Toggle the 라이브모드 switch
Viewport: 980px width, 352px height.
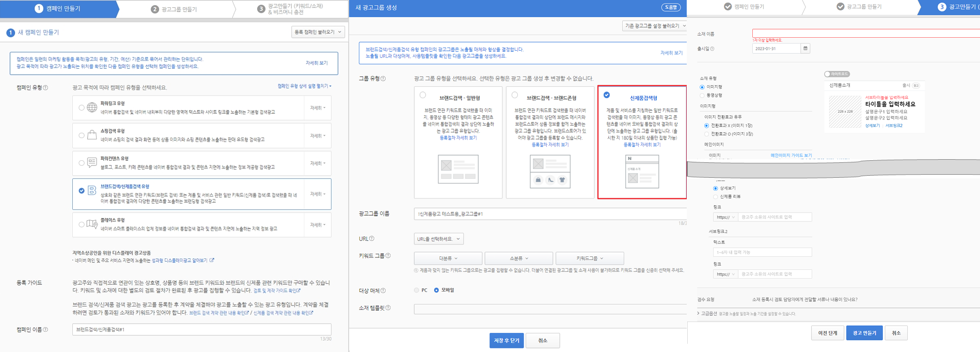[x=836, y=74]
